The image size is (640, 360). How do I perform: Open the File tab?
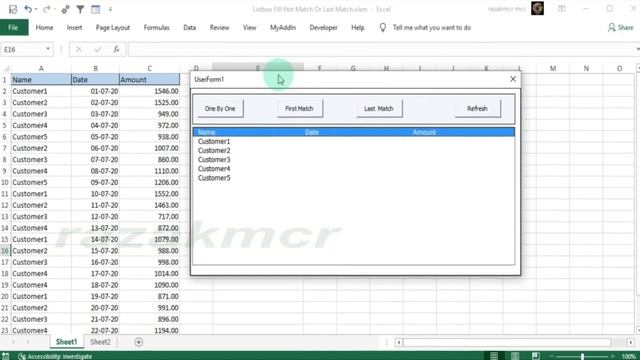(x=13, y=27)
